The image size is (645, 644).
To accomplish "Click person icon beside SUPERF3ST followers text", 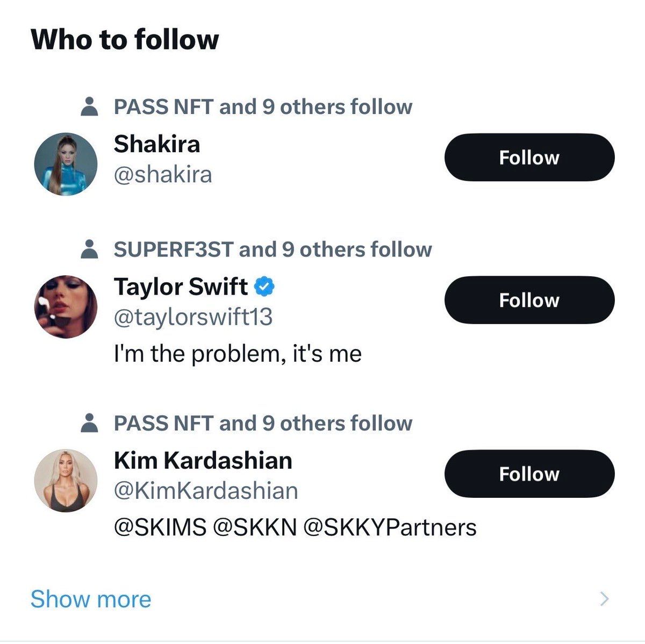I will [x=89, y=249].
